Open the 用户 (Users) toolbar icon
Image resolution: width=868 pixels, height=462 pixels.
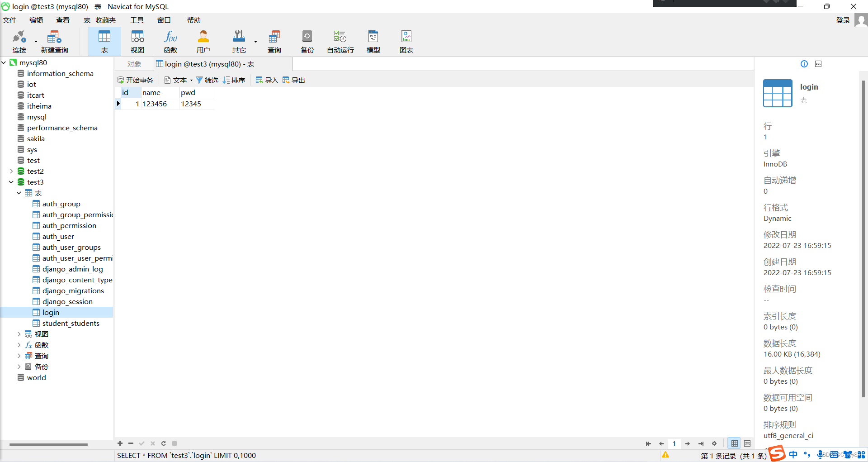tap(203, 41)
